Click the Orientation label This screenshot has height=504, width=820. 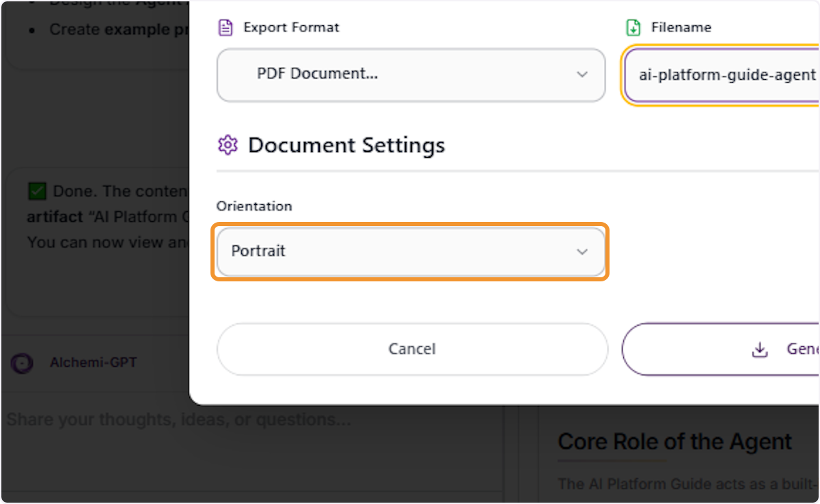tap(254, 206)
